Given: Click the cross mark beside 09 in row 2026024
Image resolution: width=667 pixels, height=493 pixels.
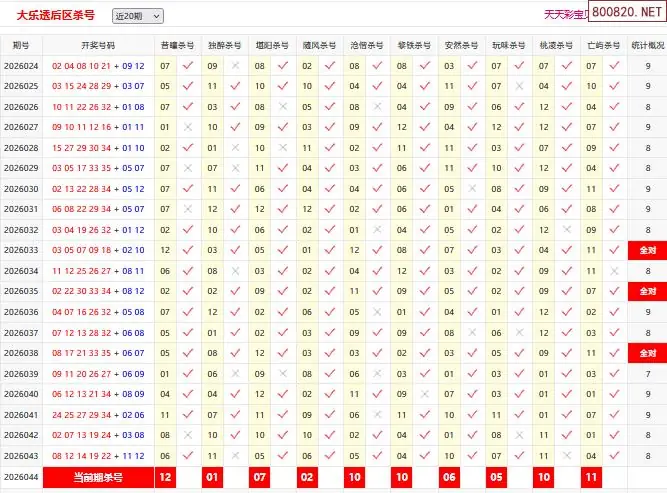Looking at the screenshot, I should (x=235, y=66).
